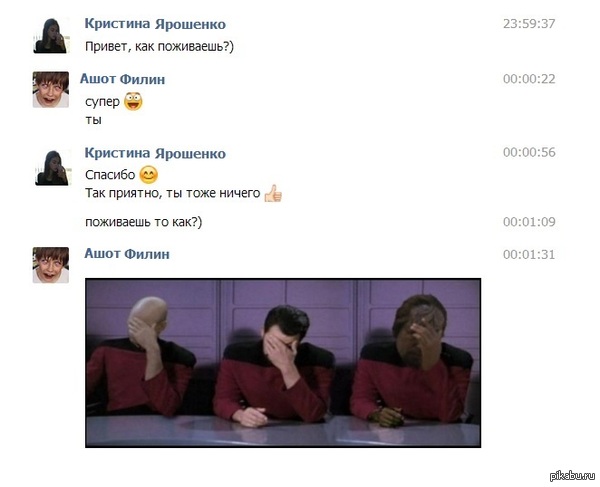Click timestamp 00:00:22
Image resolution: width=600 pixels, height=487 pixels.
click(x=529, y=79)
